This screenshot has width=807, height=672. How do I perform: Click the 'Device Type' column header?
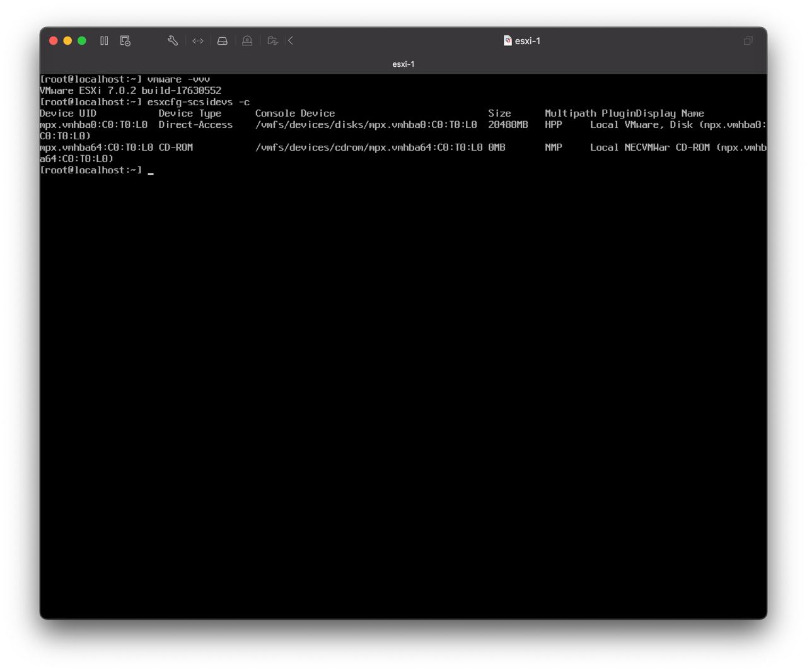pyautogui.click(x=190, y=113)
